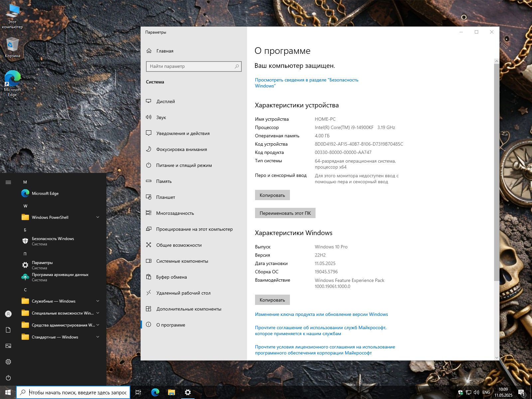Switch the ENG input language indicator
Image resolution: width=532 pixels, height=399 pixels.
[486, 392]
